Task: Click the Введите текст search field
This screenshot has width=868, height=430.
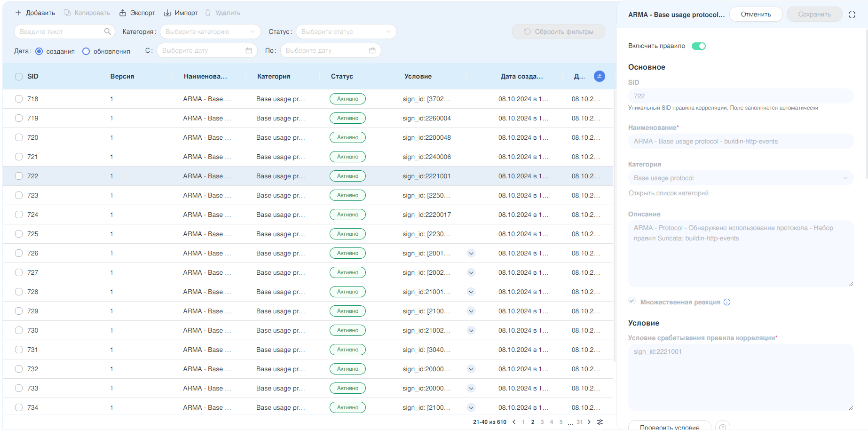Action: point(60,32)
